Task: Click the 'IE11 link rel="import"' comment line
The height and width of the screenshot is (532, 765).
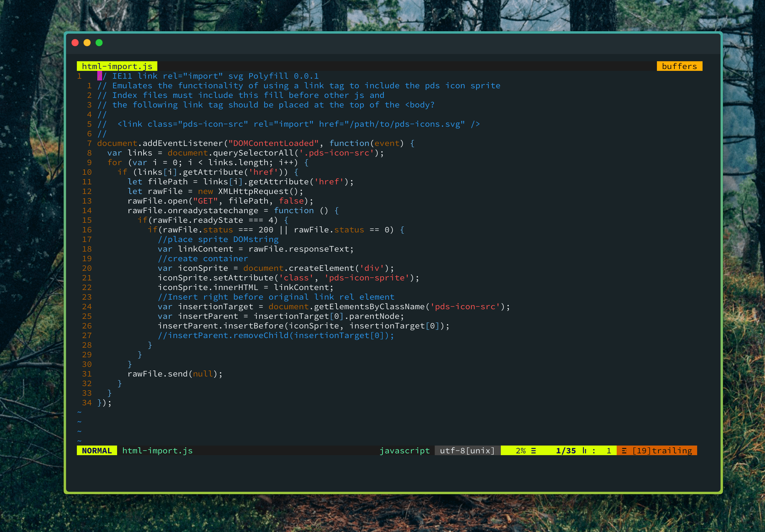Action: [x=208, y=76]
